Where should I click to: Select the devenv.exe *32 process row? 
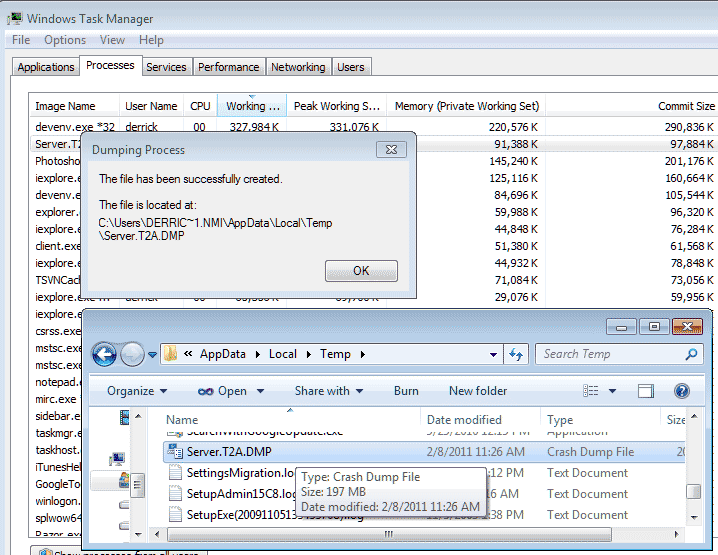coord(373,127)
